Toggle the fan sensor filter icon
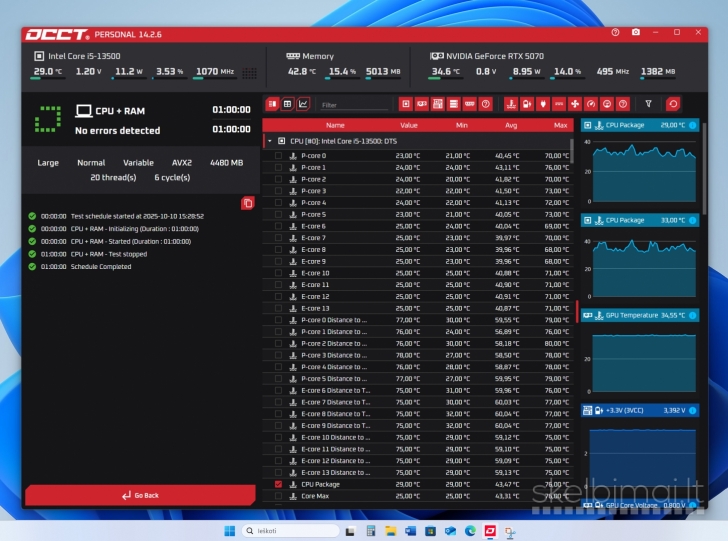 tap(575, 104)
